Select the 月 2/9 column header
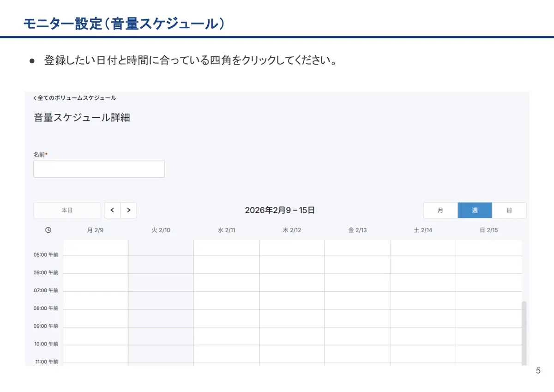Viewport: 554px width, 392px height. point(95,230)
